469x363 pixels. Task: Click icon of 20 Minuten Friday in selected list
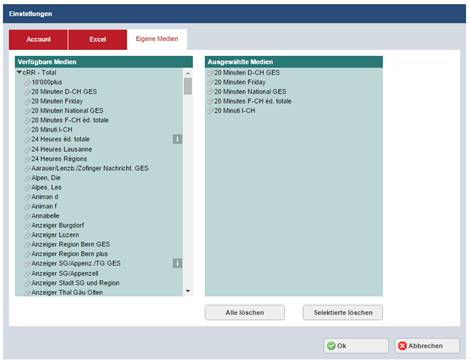pos(210,82)
